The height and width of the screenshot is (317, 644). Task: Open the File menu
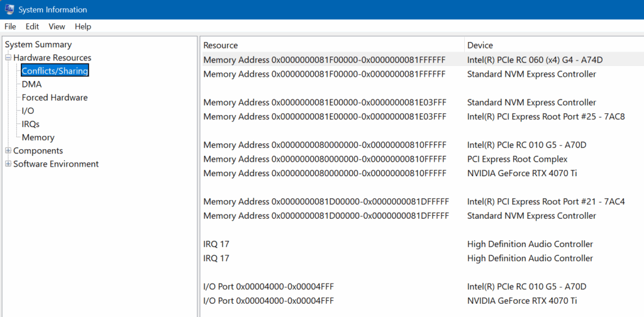(10, 26)
